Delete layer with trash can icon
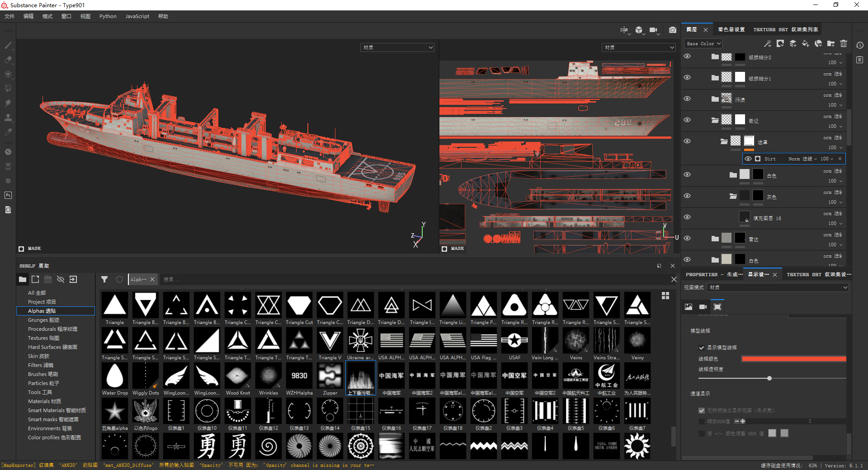868x470 pixels. [844, 43]
